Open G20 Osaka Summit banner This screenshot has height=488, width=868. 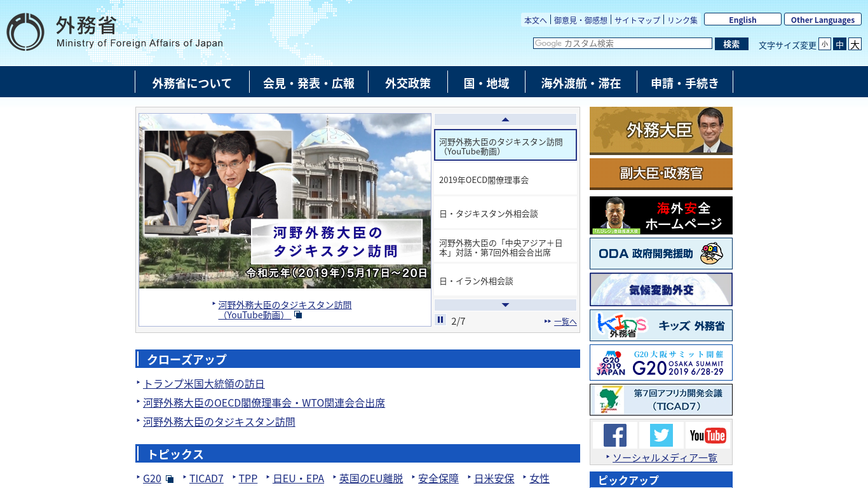click(661, 362)
